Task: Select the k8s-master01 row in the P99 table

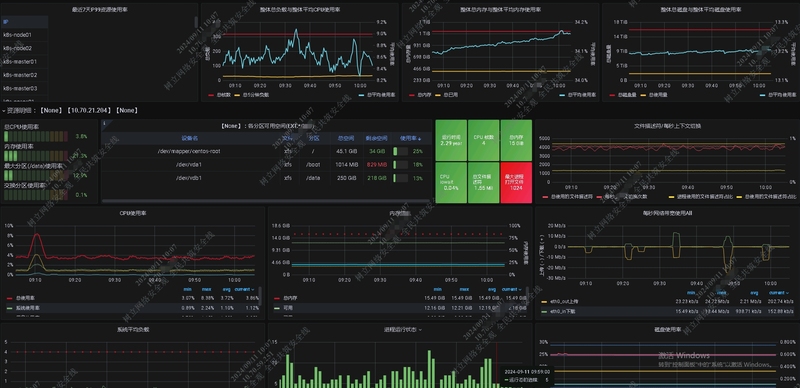Action: pos(24,61)
